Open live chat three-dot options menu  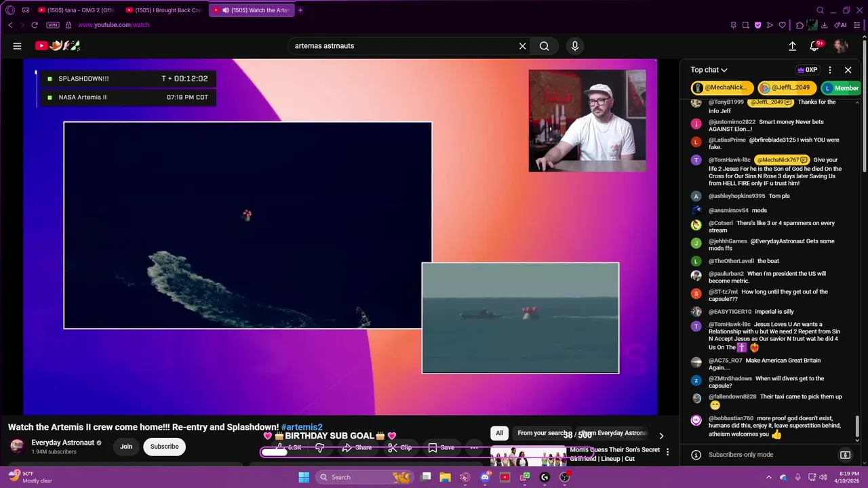829,70
